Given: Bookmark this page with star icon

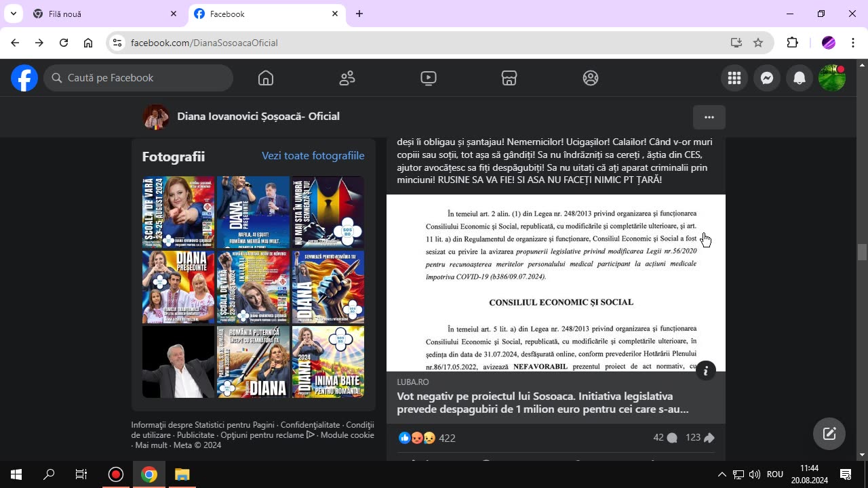Looking at the screenshot, I should (x=758, y=43).
